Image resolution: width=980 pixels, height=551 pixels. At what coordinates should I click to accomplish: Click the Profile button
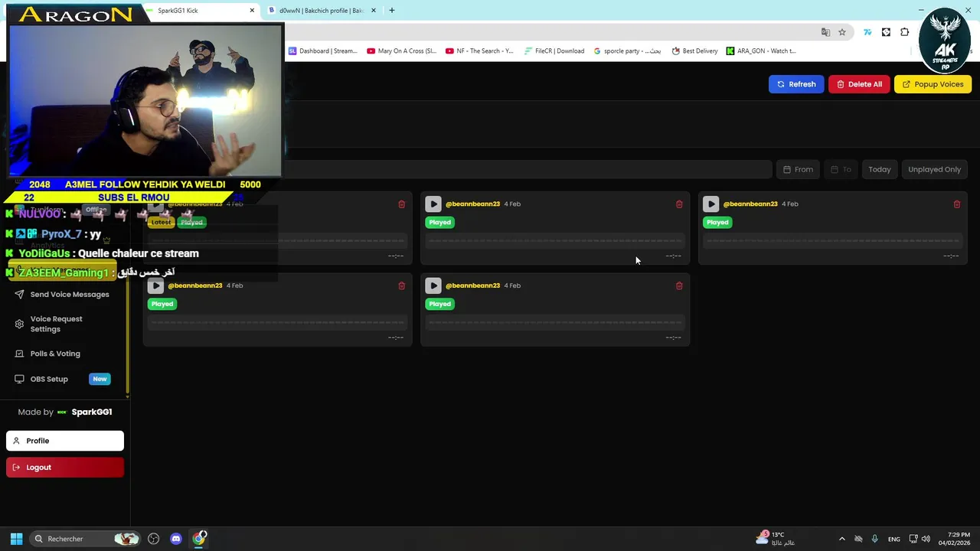click(65, 441)
